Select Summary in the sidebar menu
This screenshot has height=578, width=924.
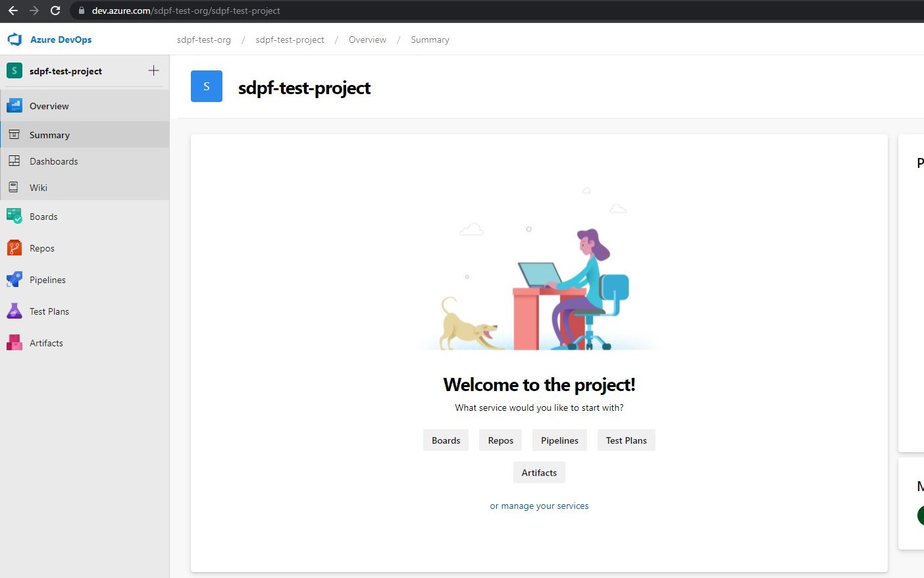[x=49, y=135]
